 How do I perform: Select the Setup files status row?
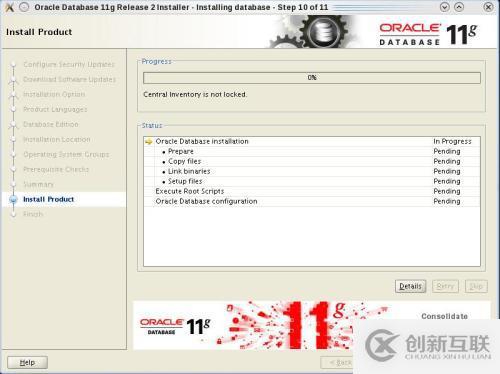coord(312,182)
